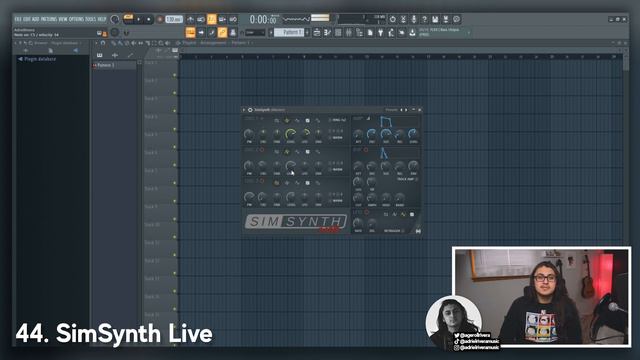
Task: Toggle the loop recording icon
Action: [233, 19]
